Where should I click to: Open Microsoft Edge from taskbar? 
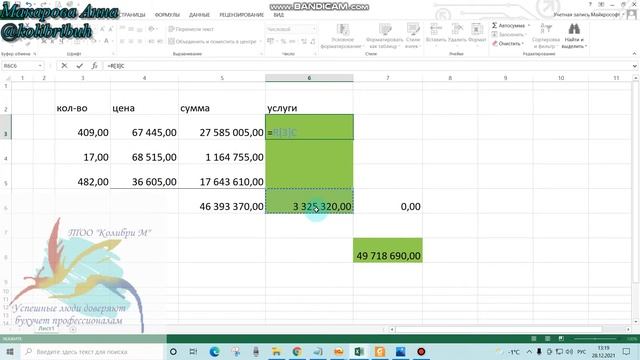[215, 351]
